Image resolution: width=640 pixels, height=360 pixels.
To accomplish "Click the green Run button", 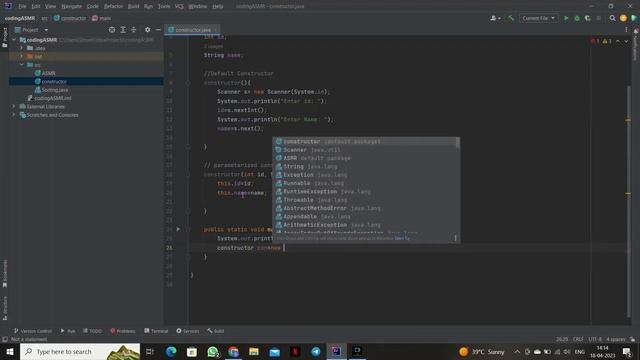I will coord(566,18).
